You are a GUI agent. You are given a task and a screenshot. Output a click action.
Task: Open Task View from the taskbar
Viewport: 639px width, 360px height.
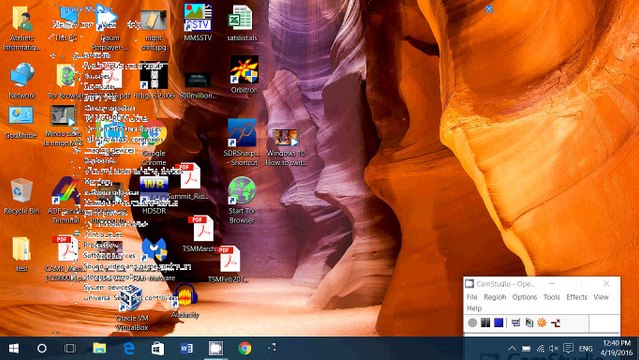click(70, 348)
